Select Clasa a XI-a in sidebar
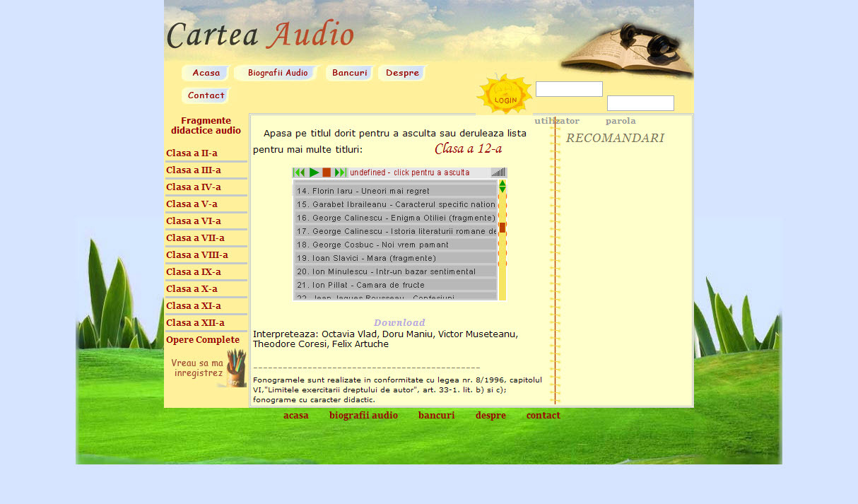This screenshot has height=504, width=858. click(x=194, y=306)
